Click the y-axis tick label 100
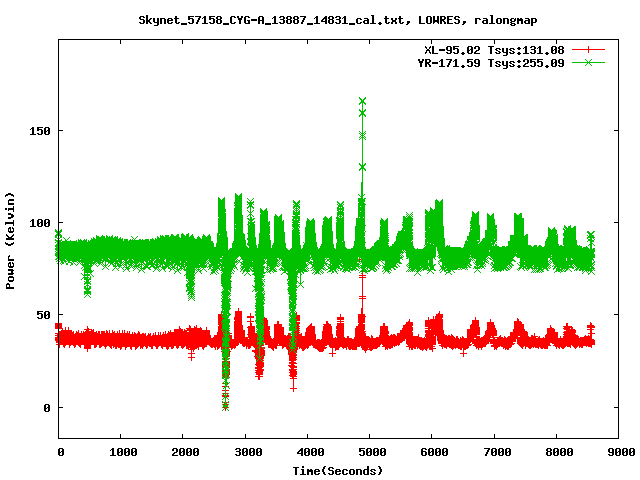This screenshot has height=480, width=640. pos(40,223)
